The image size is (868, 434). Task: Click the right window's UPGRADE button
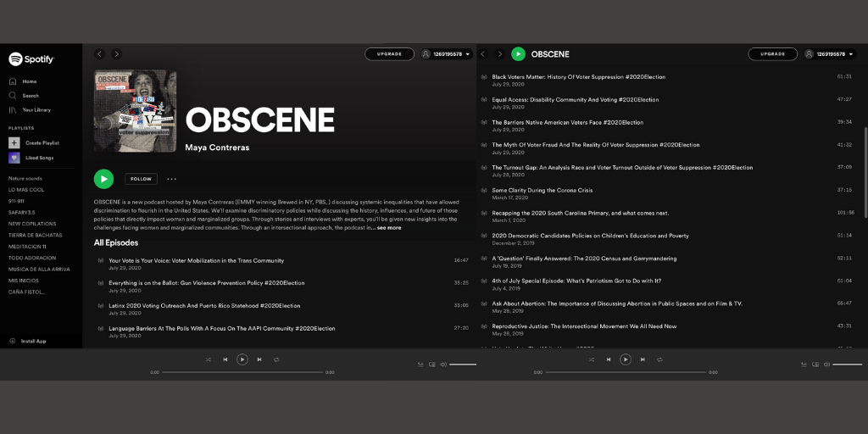772,53
